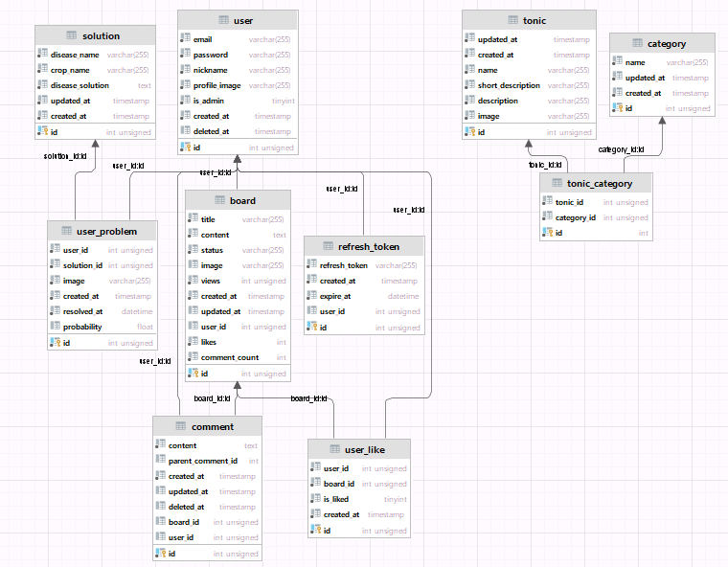Select the solution table title

(x=102, y=35)
